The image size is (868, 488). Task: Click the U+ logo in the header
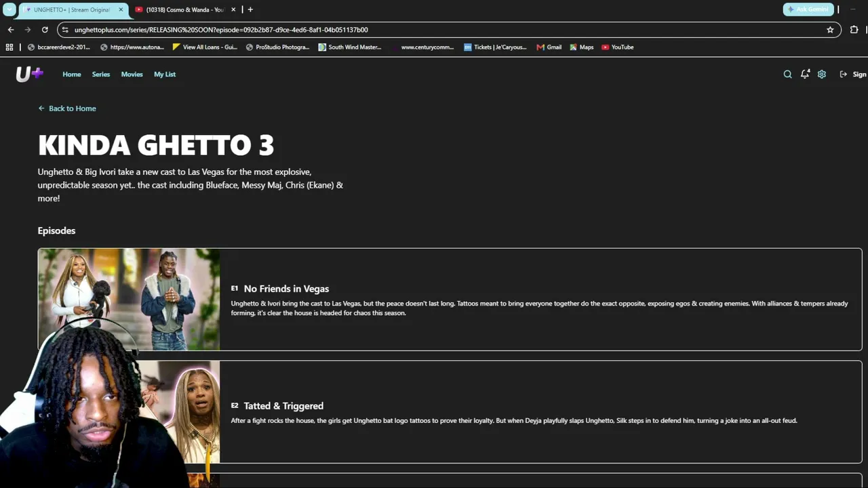click(29, 74)
